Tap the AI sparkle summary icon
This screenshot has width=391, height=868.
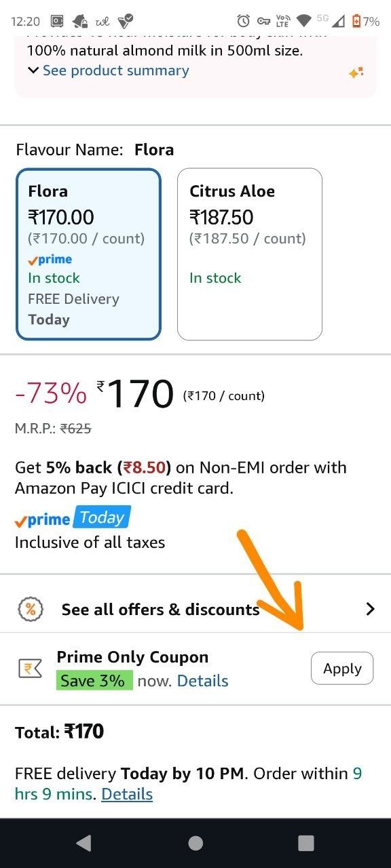356,73
